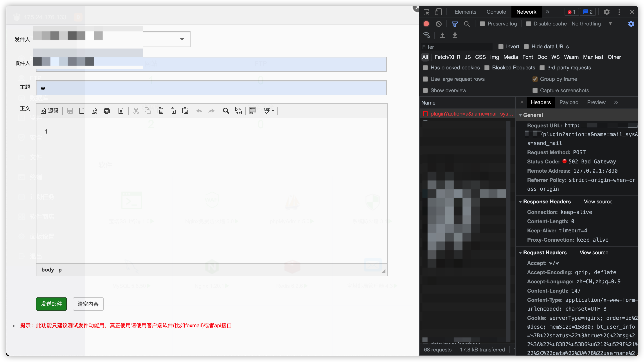644x362 pixels.
Task: Expand more DevTools panel tabs chevron
Action: [547, 12]
